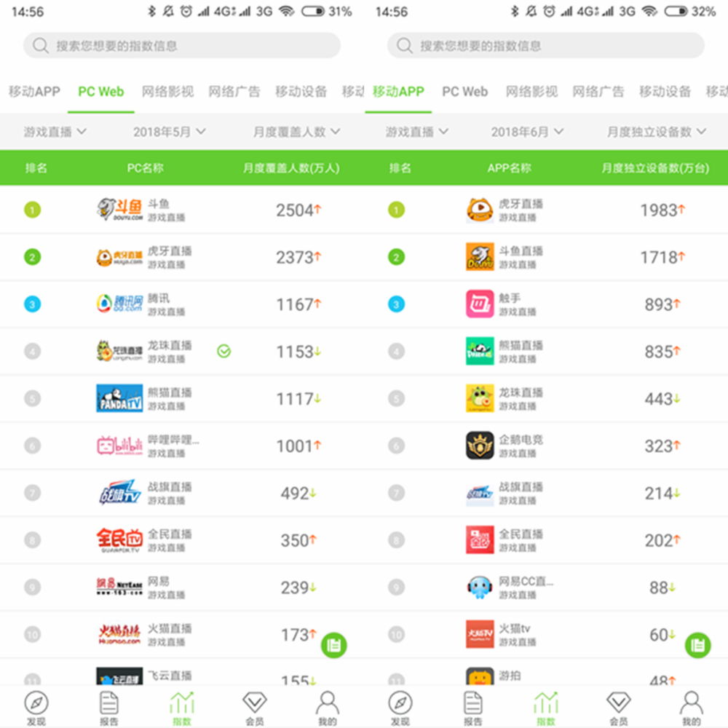The image size is (728, 728).
Task: Switch to 移动APP tab in left screen
Action: click(34, 92)
